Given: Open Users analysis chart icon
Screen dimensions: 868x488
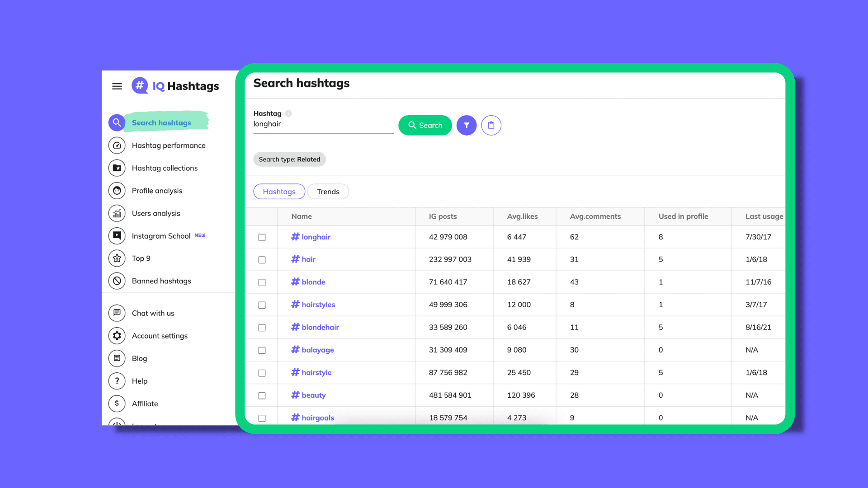Looking at the screenshot, I should (x=117, y=213).
